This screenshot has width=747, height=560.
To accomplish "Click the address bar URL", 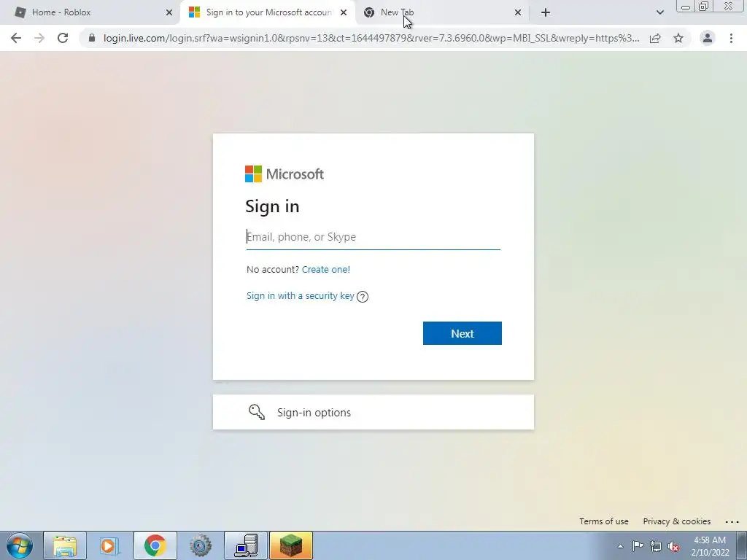I will 371,38.
